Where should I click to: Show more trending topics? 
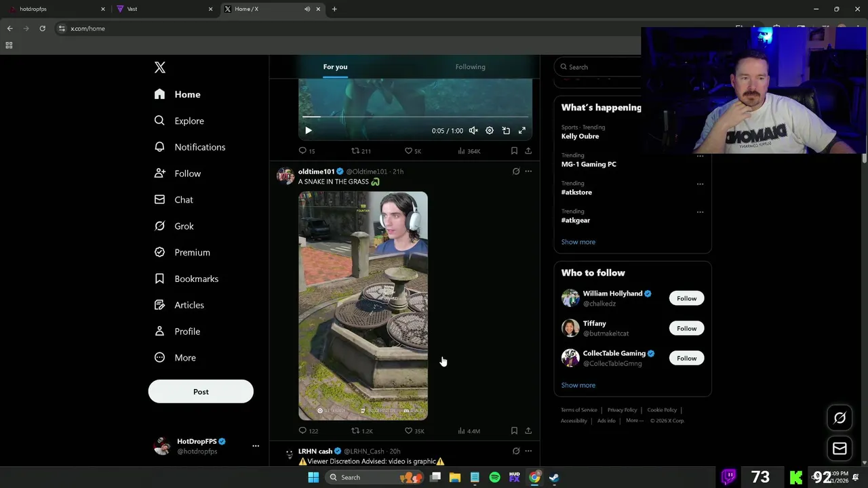pos(578,242)
